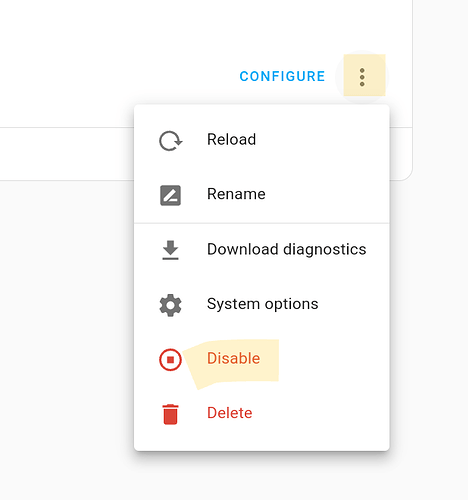Viewport: 468px width, 500px height.
Task: Click the download arrow icon
Action: tap(170, 250)
